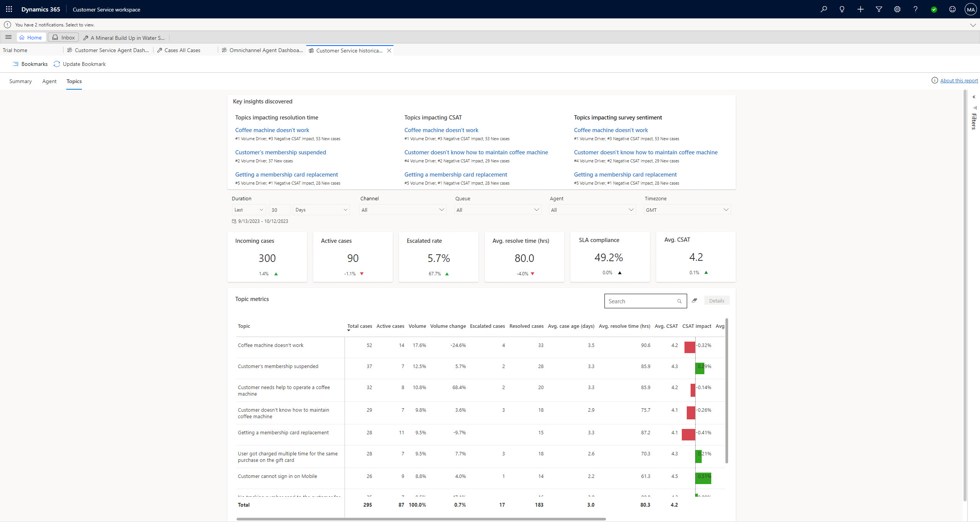Click the page vertical scrollbar
The image size is (980, 522).
(x=965, y=295)
